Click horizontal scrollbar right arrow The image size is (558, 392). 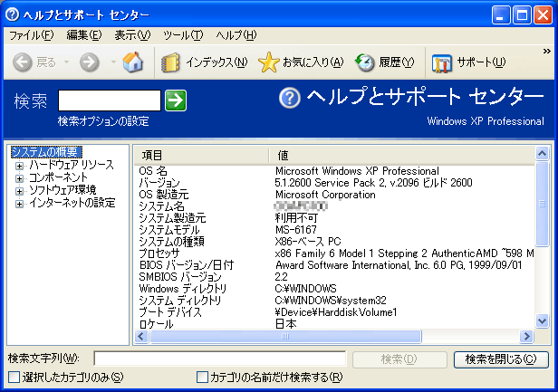click(526, 336)
